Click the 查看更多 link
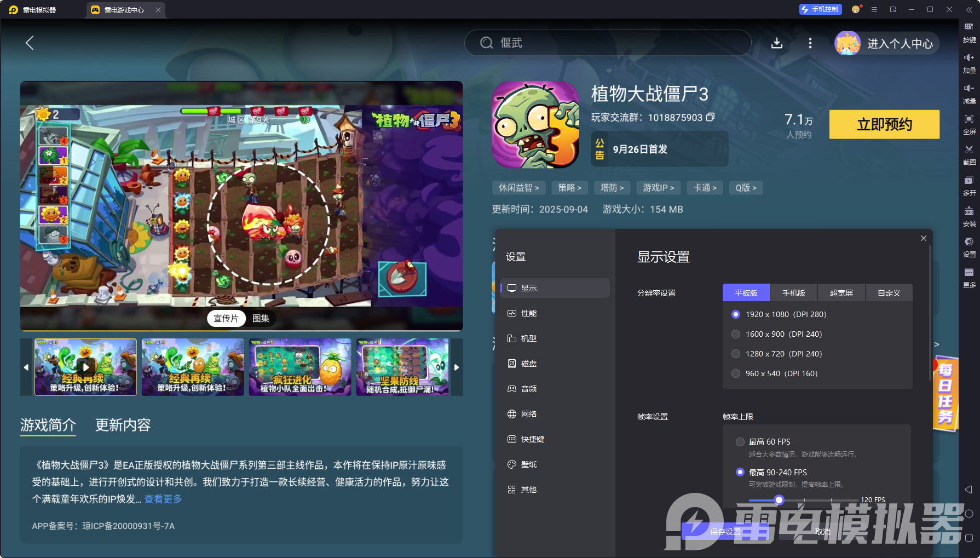Image resolution: width=980 pixels, height=558 pixels. 163,499
